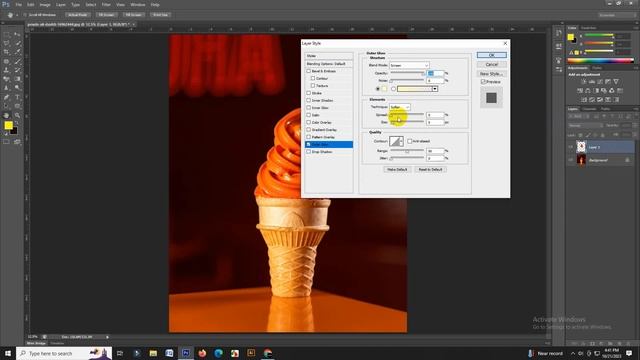Select the Gradient tool in toolbox
Viewport: 640px width, 360px height.
[17, 79]
